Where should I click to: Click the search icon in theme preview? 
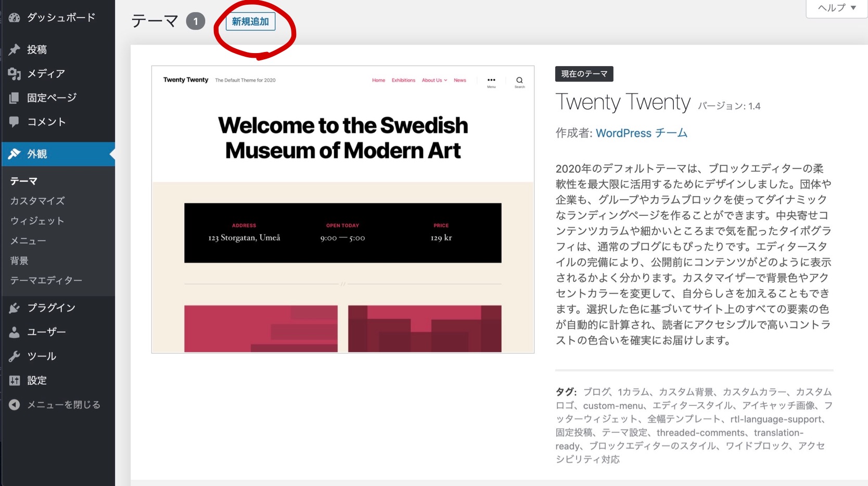tap(519, 81)
